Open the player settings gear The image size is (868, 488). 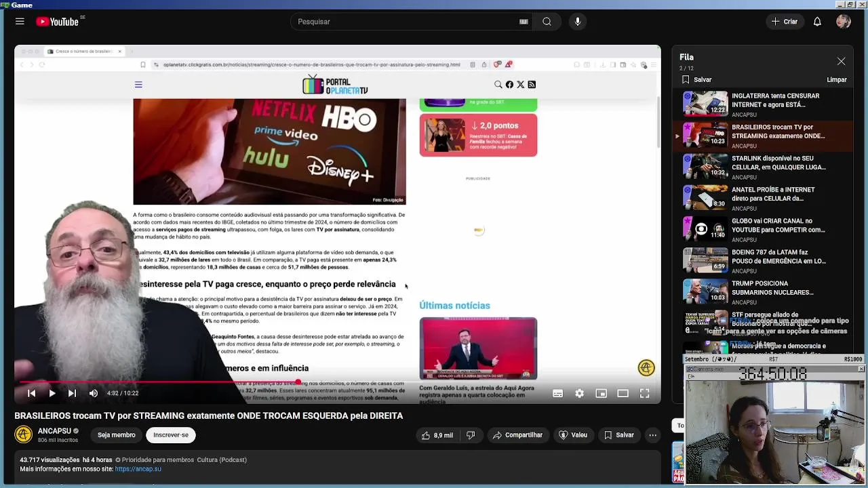[x=579, y=393]
